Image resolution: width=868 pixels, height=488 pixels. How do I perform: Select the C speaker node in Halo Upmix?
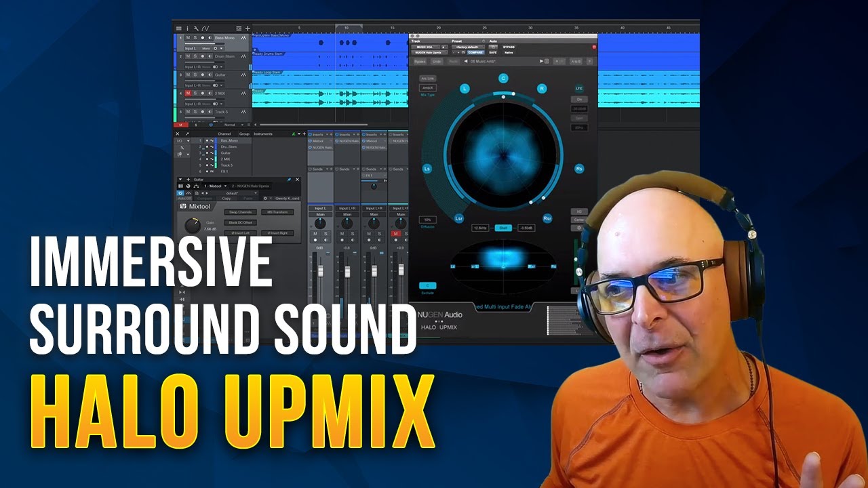coord(503,78)
